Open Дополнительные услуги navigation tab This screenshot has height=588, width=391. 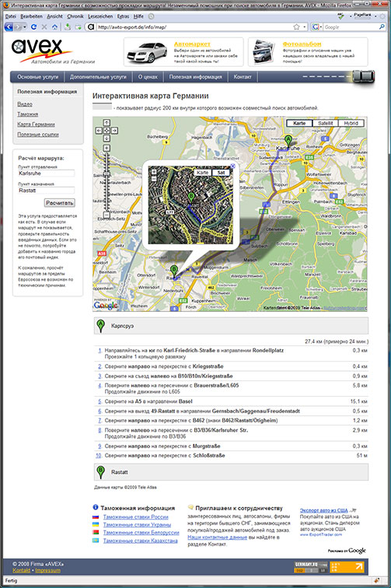[x=98, y=77]
